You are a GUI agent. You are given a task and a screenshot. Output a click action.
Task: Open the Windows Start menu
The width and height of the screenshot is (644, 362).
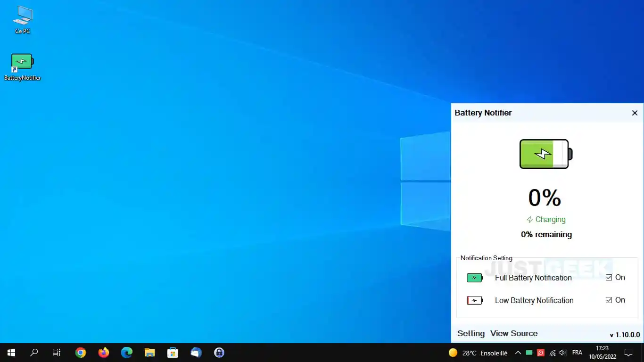click(x=11, y=353)
